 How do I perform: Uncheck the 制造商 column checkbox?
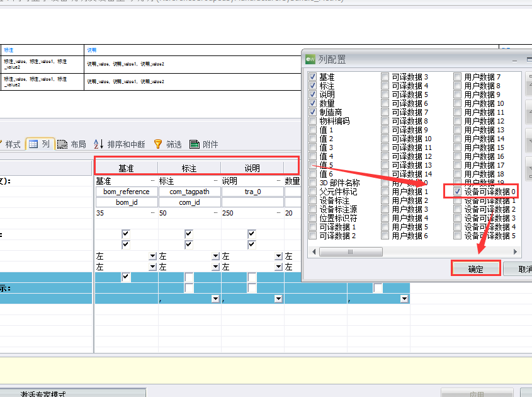pos(312,112)
